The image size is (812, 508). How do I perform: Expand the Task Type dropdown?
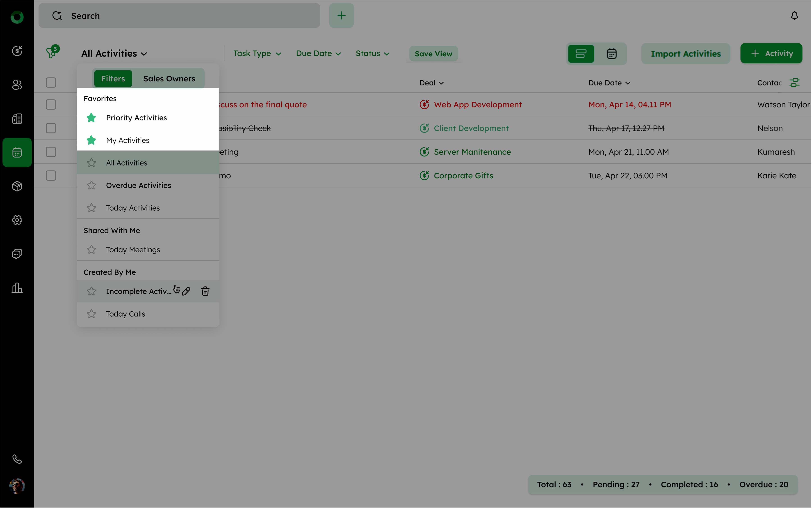coord(257,54)
